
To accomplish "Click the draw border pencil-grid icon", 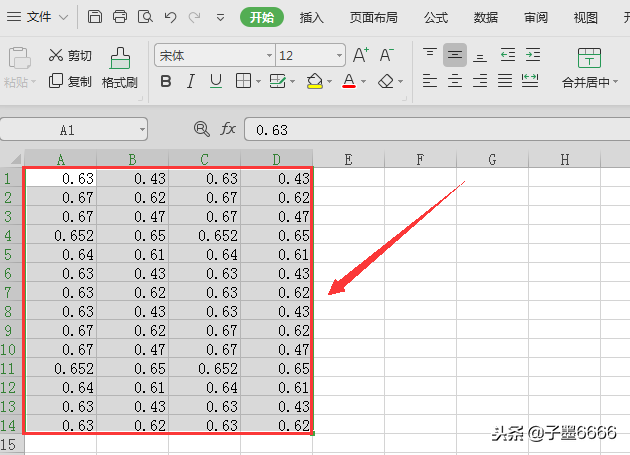I will point(278,81).
